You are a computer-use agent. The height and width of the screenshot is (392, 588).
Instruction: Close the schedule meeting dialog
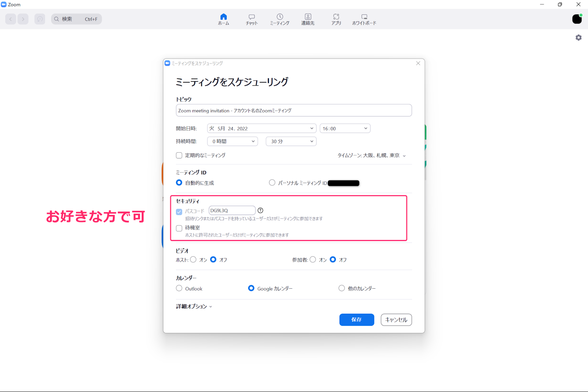(x=418, y=63)
